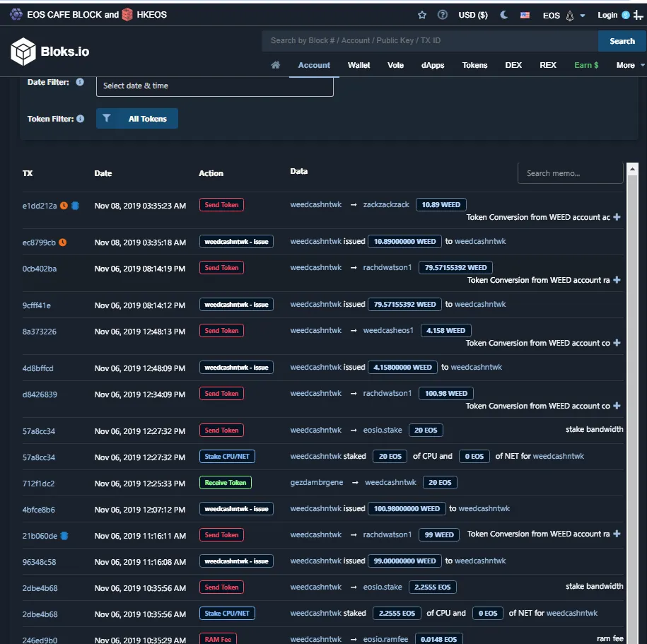Click the arrow icon in gezdambrgene transfer row

(355, 483)
